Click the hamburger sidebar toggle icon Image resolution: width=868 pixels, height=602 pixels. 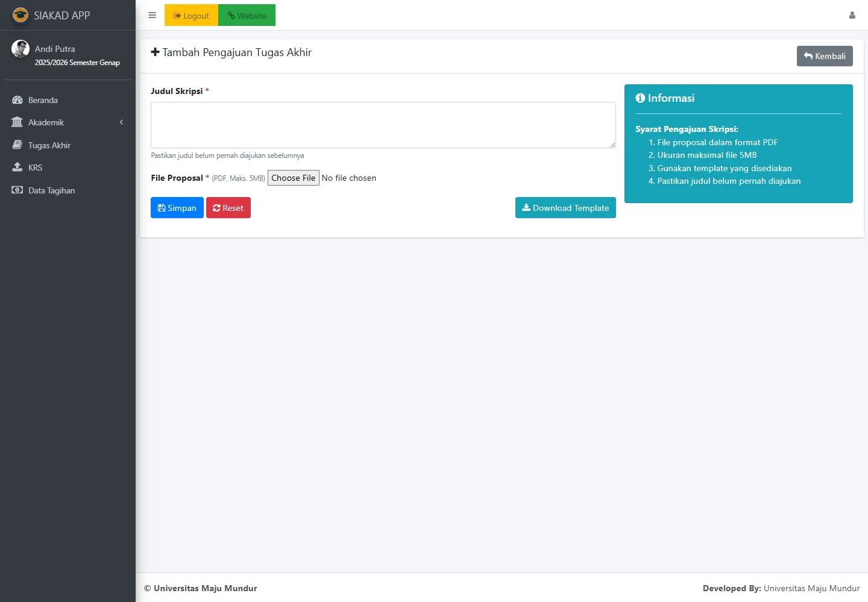tap(152, 15)
